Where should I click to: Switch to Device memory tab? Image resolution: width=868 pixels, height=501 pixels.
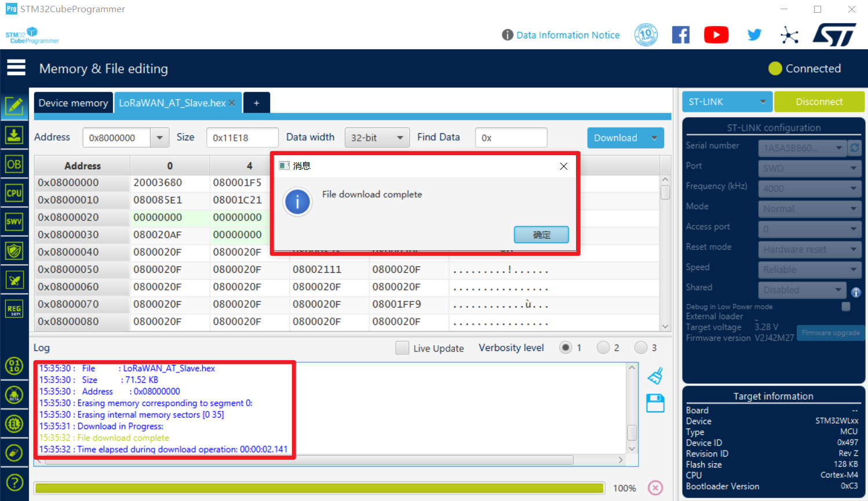pos(73,103)
